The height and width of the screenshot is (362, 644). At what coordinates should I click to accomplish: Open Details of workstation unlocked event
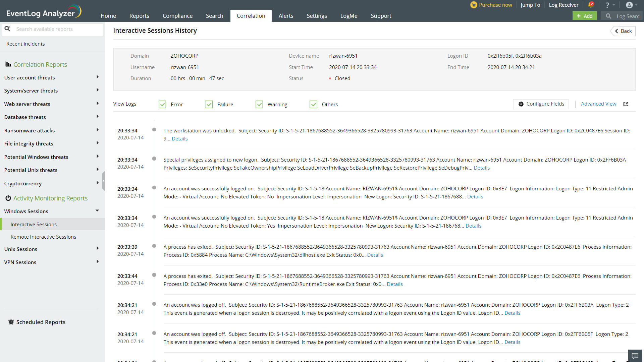tap(179, 138)
